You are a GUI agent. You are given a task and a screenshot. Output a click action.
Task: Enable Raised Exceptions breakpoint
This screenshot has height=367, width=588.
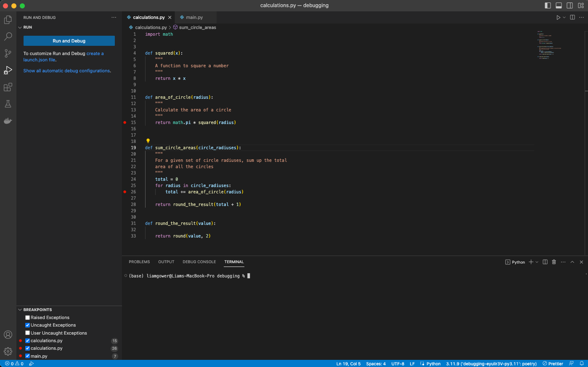[27, 317]
